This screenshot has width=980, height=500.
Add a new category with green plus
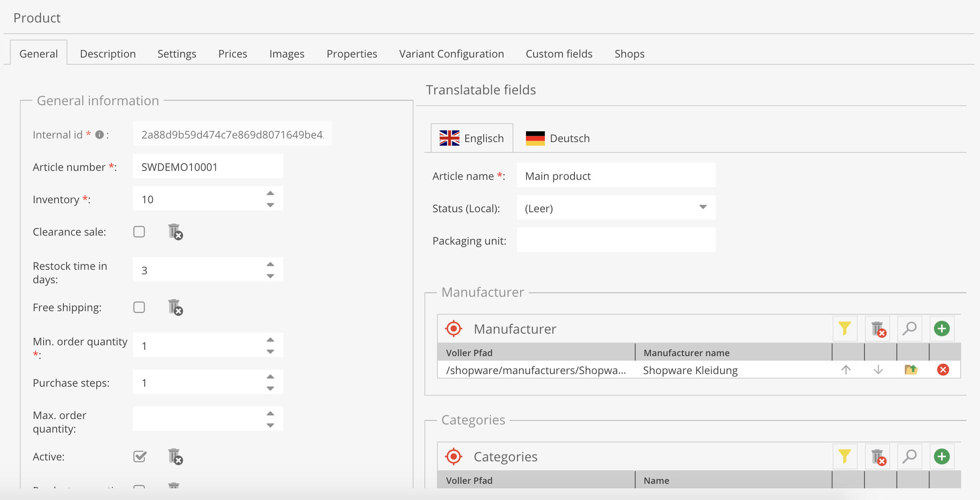click(x=942, y=457)
